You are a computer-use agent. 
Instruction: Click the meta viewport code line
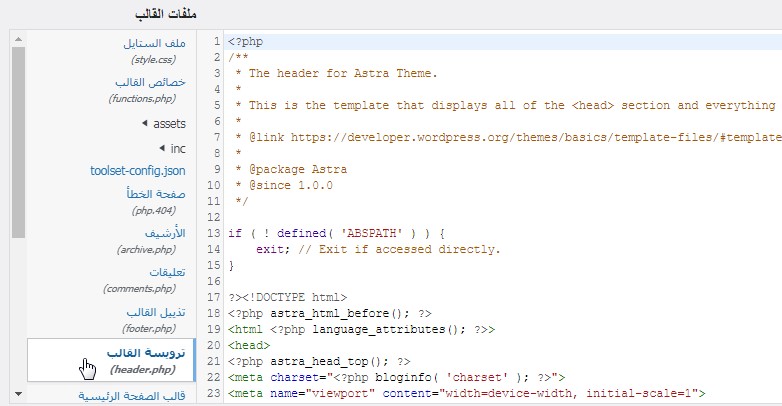pyautogui.click(x=466, y=393)
